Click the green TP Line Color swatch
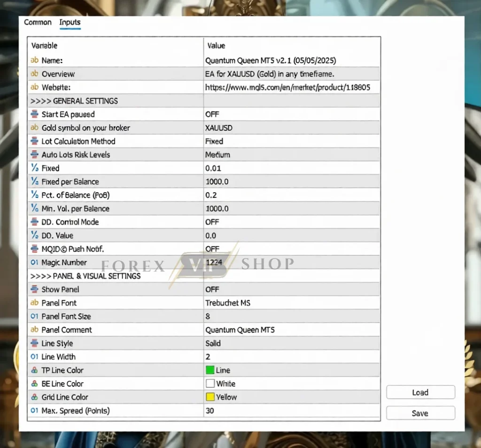Image resolution: width=481 pixels, height=448 pixels. click(x=210, y=370)
